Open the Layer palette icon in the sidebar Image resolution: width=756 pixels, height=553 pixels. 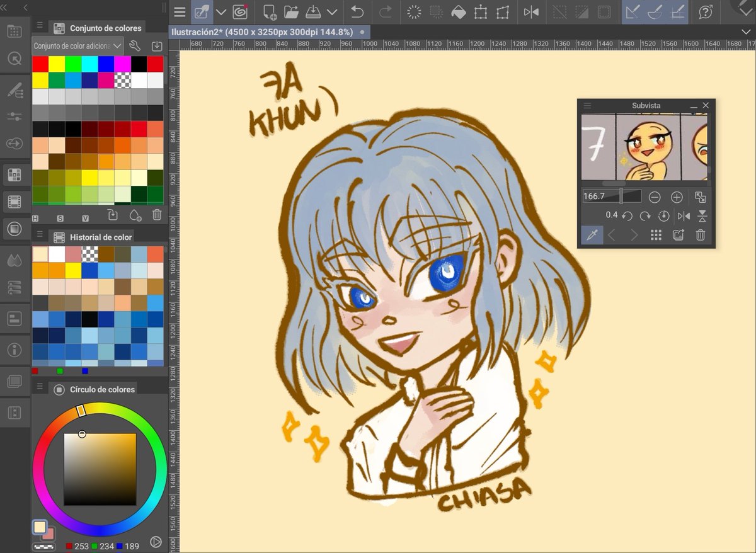14,381
